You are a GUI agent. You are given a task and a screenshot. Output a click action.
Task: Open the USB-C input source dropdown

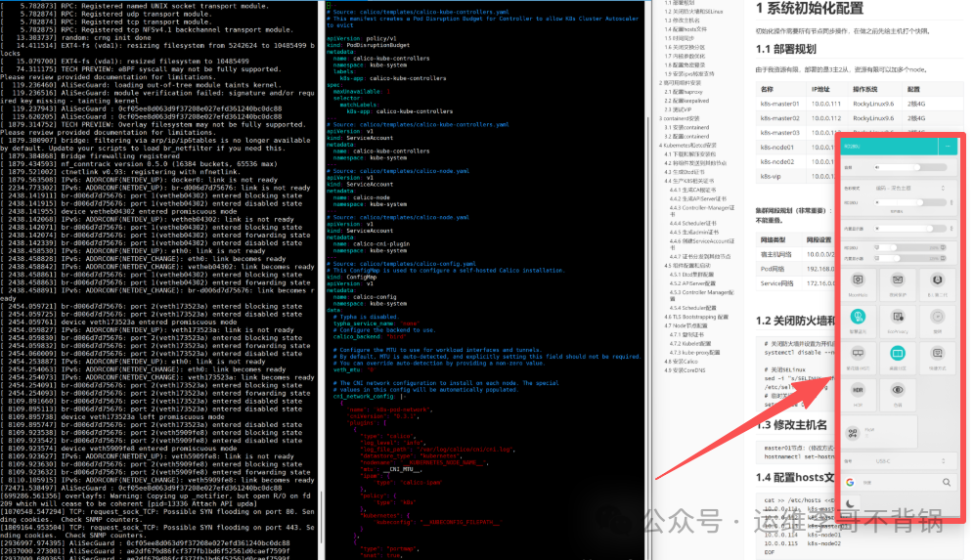click(x=910, y=460)
